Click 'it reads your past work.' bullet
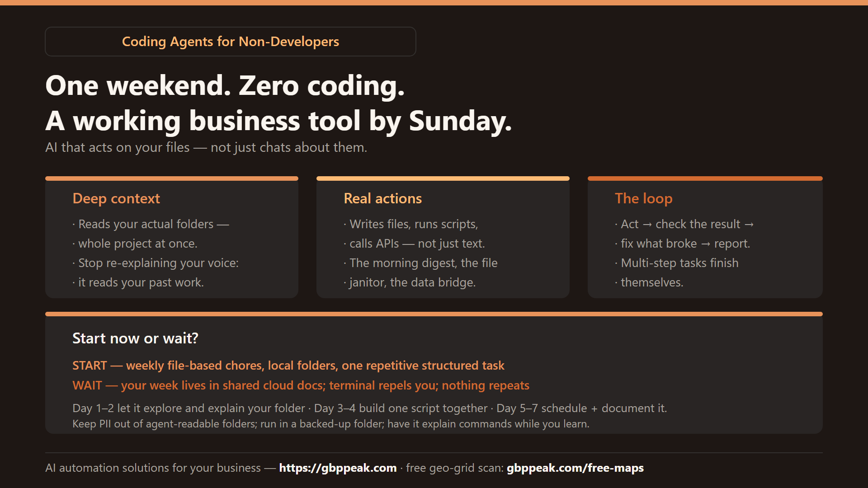Viewport: 868px width, 488px height. 138,282
